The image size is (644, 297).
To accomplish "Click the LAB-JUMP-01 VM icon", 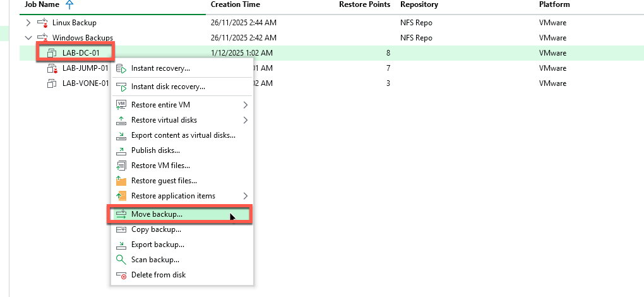I will click(52, 68).
